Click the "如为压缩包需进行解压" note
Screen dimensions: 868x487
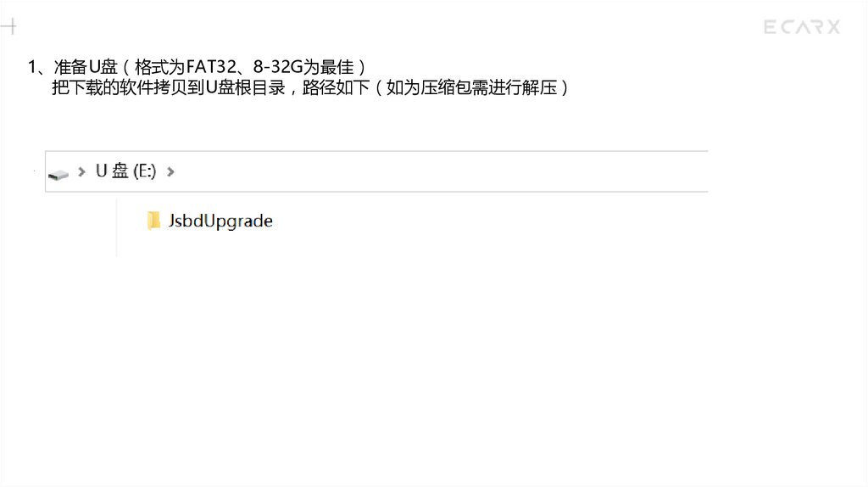click(x=471, y=87)
